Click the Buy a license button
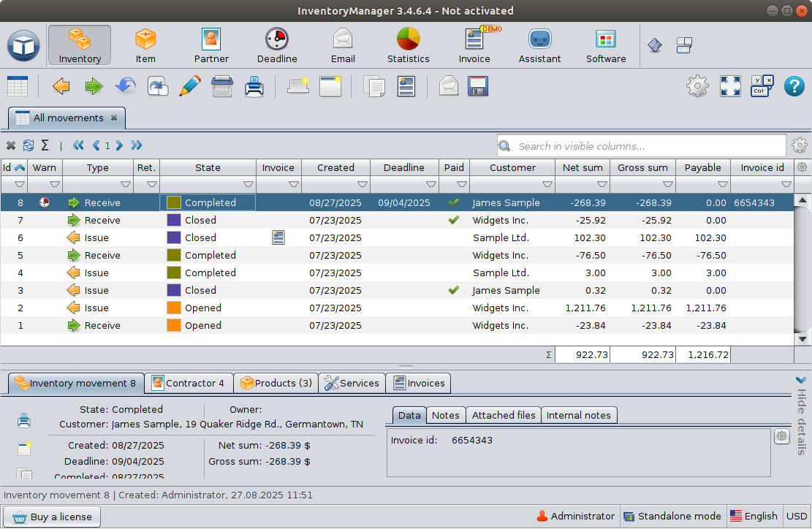 click(52, 517)
